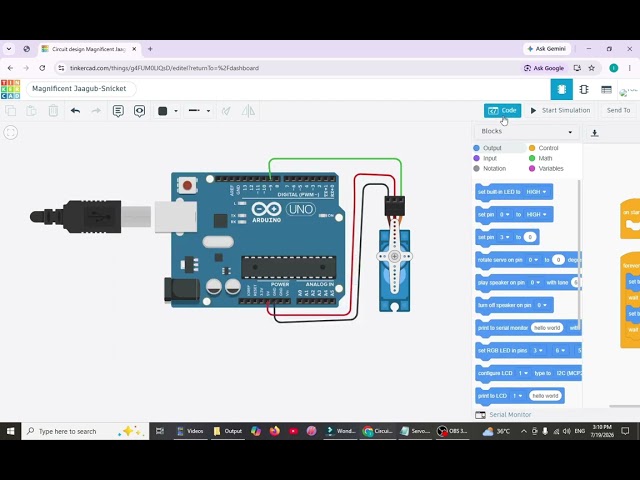
Task: Click the Mirror/Flip icon
Action: click(248, 111)
